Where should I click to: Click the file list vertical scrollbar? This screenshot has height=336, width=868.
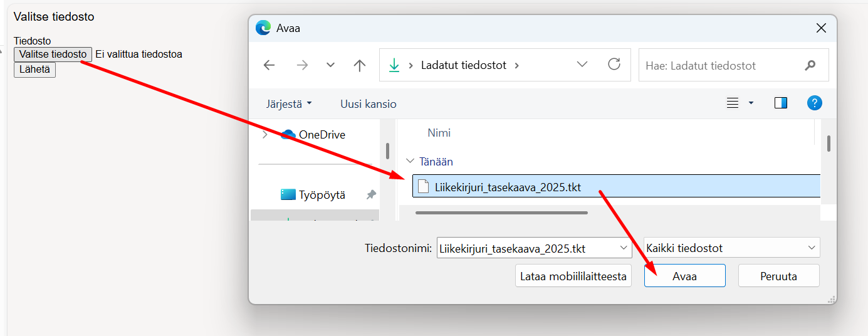tap(829, 144)
